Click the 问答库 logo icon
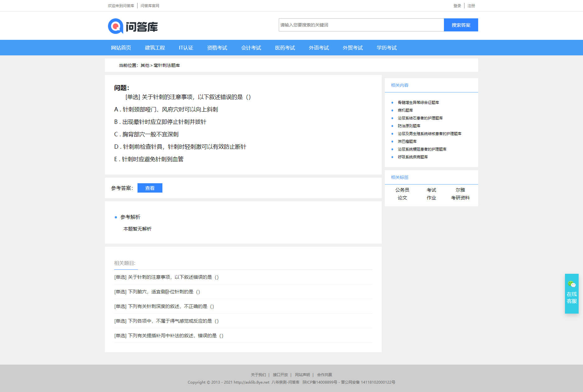 pyautogui.click(x=133, y=26)
